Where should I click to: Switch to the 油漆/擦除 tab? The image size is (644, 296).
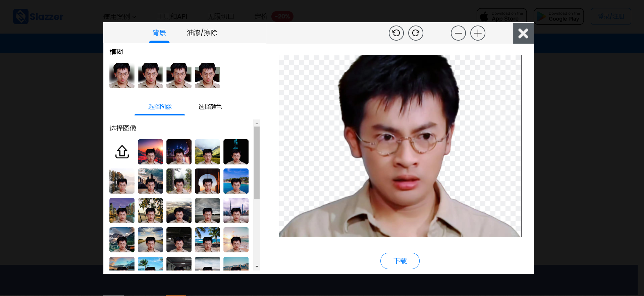coord(202,33)
